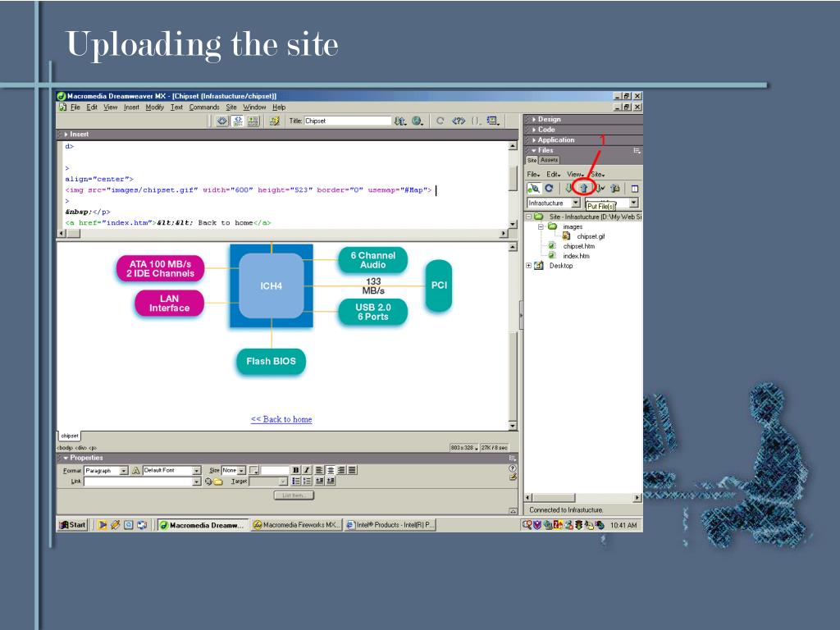Click the Get File(s) download arrow icon
Screen dimensions: 840x630
tap(569, 188)
